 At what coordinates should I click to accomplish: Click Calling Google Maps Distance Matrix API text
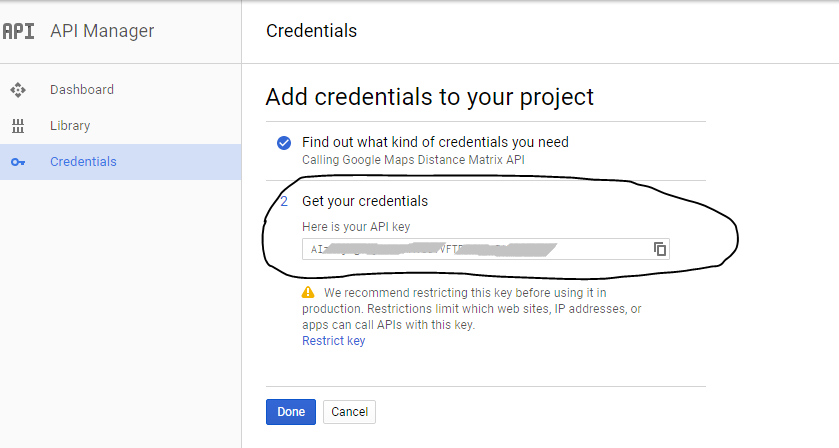[x=413, y=160]
